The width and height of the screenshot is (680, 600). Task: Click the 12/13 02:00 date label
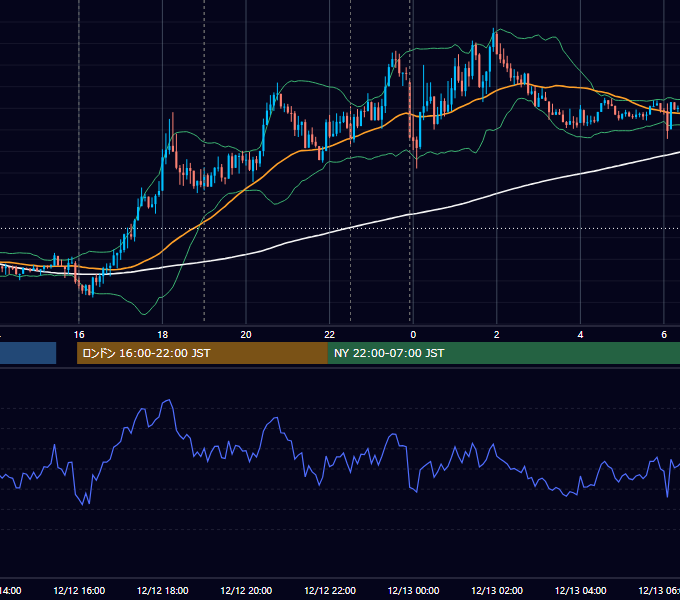(497, 590)
